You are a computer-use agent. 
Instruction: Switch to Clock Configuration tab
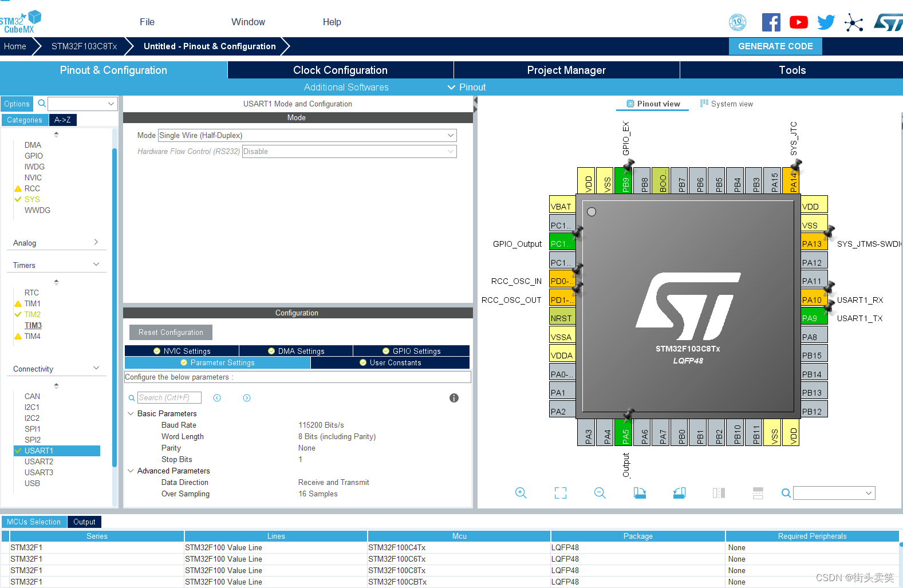pos(340,70)
